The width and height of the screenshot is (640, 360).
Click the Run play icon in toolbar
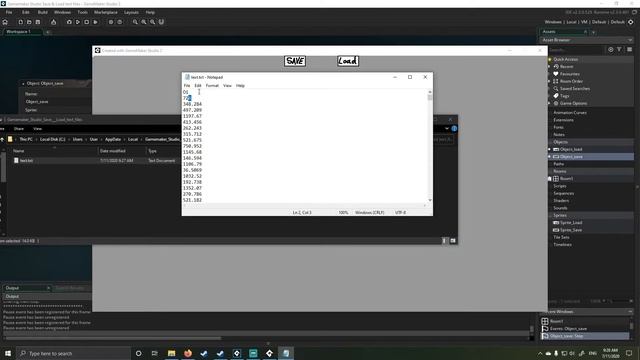78,22
